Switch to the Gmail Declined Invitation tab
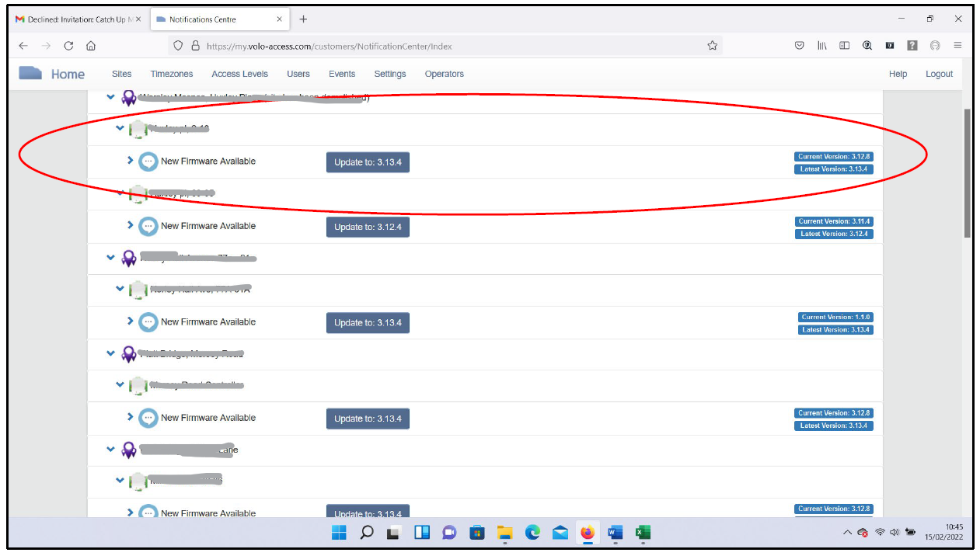This screenshot has height=556, width=980. 76,19
